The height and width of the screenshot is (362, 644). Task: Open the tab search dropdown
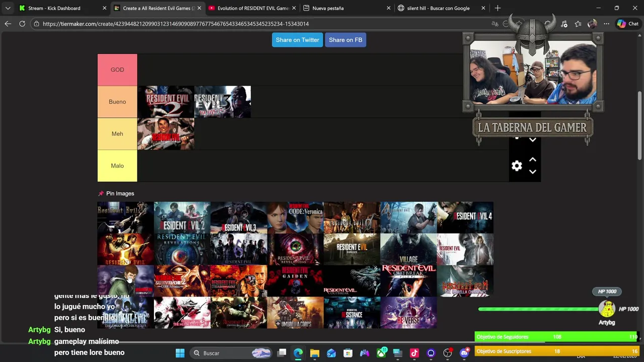8,8
